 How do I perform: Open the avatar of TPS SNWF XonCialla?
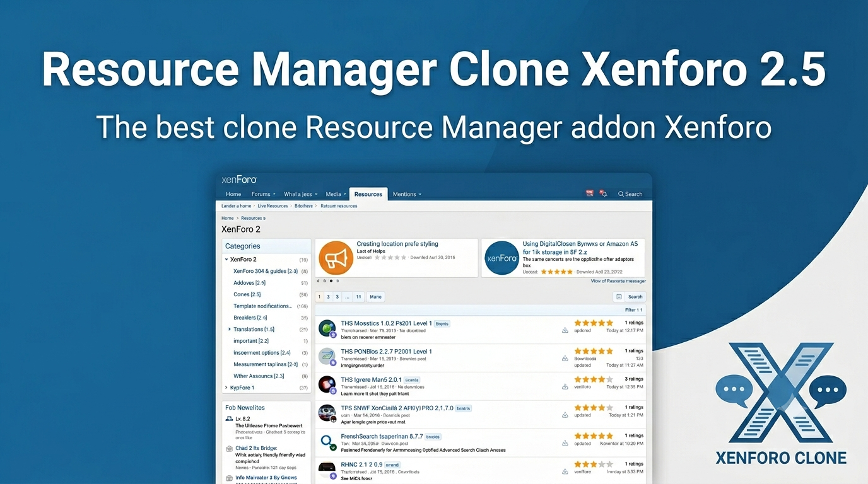[x=327, y=413]
